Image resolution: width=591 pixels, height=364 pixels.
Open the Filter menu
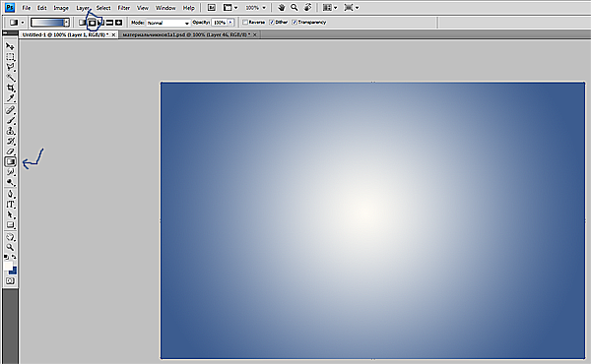coord(124,8)
